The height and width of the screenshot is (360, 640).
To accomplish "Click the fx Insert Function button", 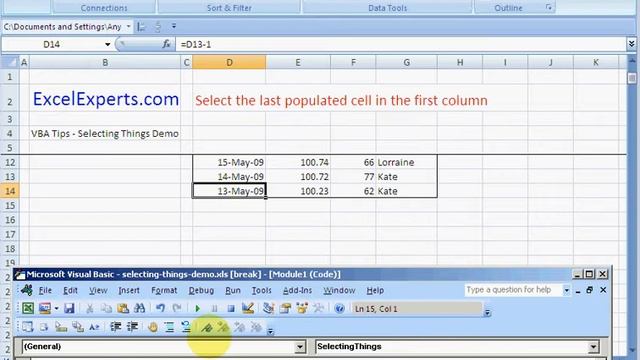I will click(x=166, y=44).
